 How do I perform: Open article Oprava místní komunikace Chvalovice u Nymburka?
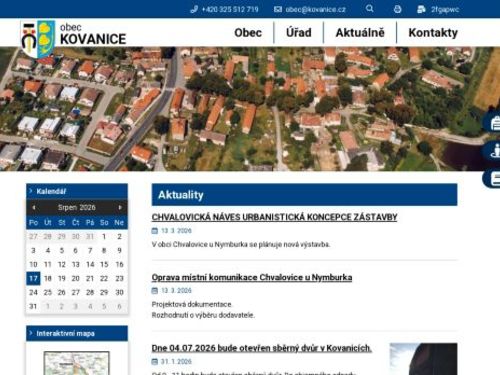(x=252, y=277)
